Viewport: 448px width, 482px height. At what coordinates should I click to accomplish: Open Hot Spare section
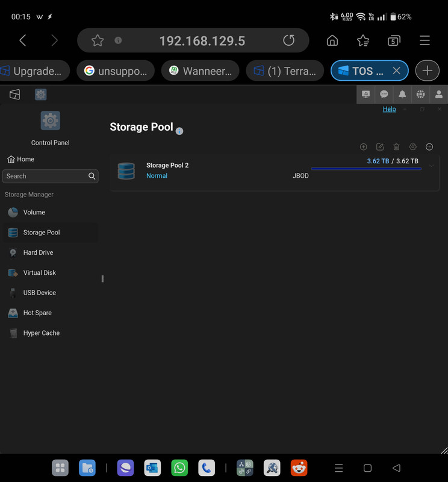pos(51,313)
